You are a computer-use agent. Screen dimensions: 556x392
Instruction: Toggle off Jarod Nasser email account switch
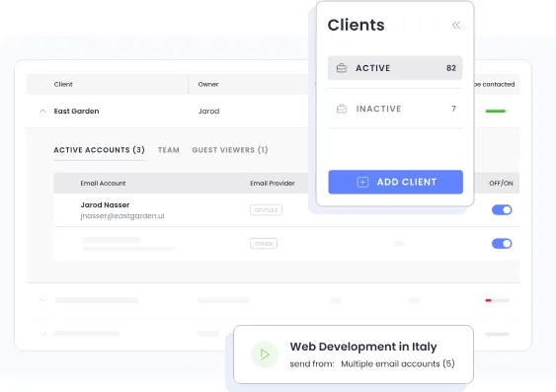coord(502,209)
